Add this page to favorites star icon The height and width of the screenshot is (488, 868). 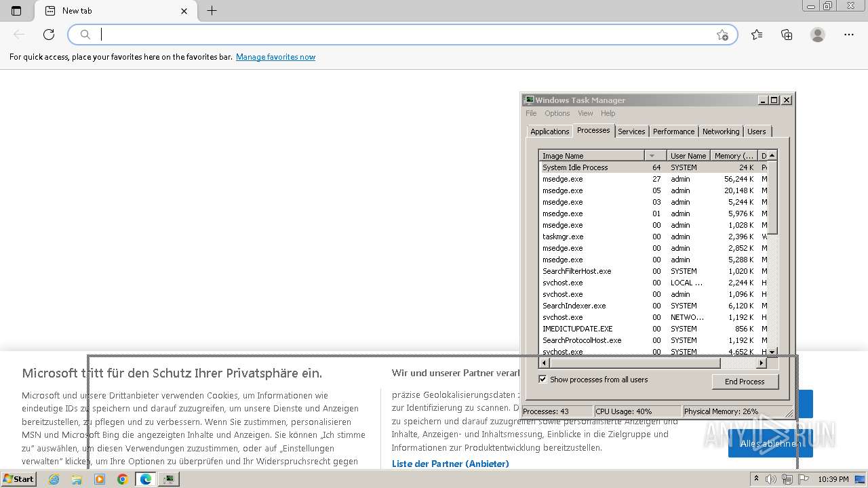pos(722,35)
